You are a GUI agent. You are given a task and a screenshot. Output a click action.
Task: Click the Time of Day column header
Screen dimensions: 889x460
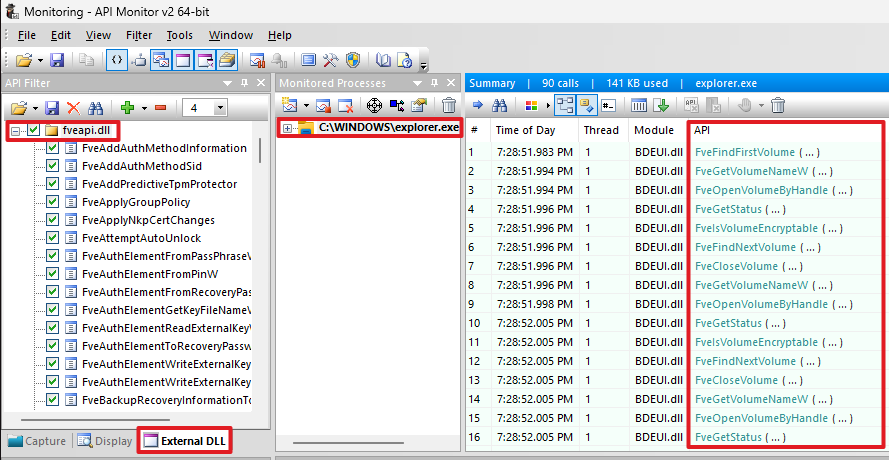click(528, 130)
